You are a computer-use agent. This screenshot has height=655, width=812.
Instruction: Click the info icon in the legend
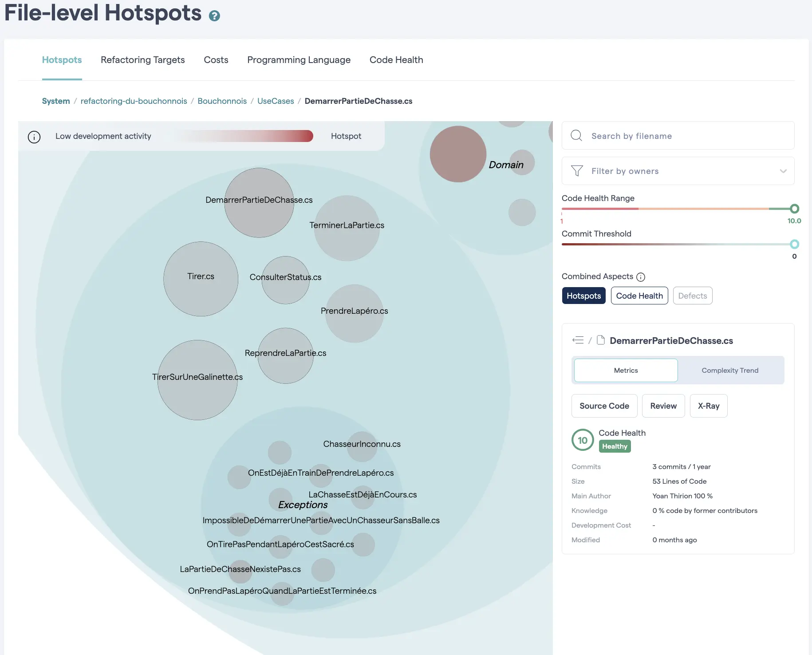tap(34, 137)
